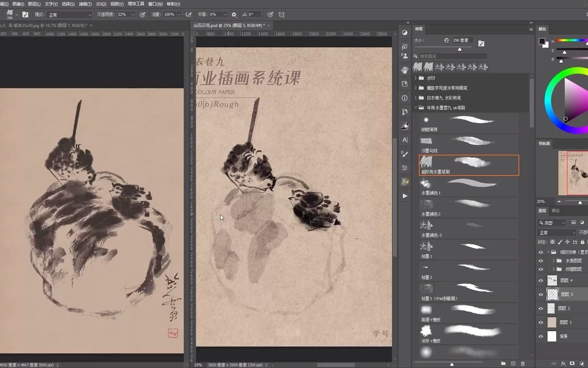588x368 pixels.
Task: Open the Brush Settings panel icon in dock
Action: 405,154
